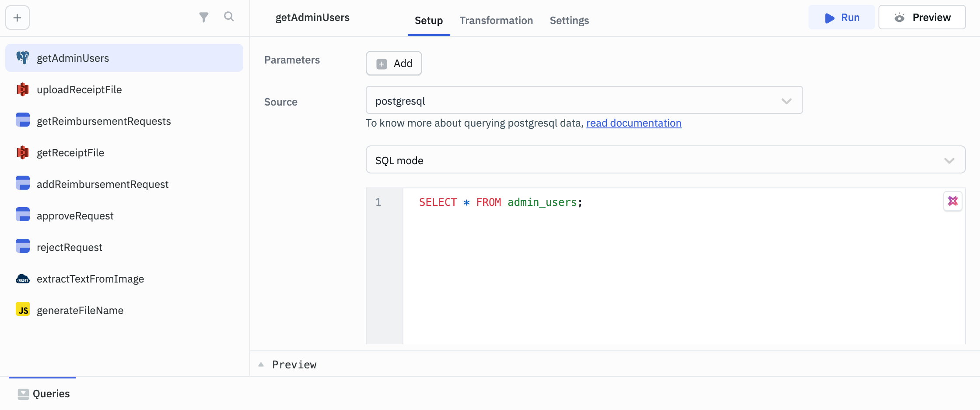
Task: Run the getAdminUsers query
Action: point(841,18)
